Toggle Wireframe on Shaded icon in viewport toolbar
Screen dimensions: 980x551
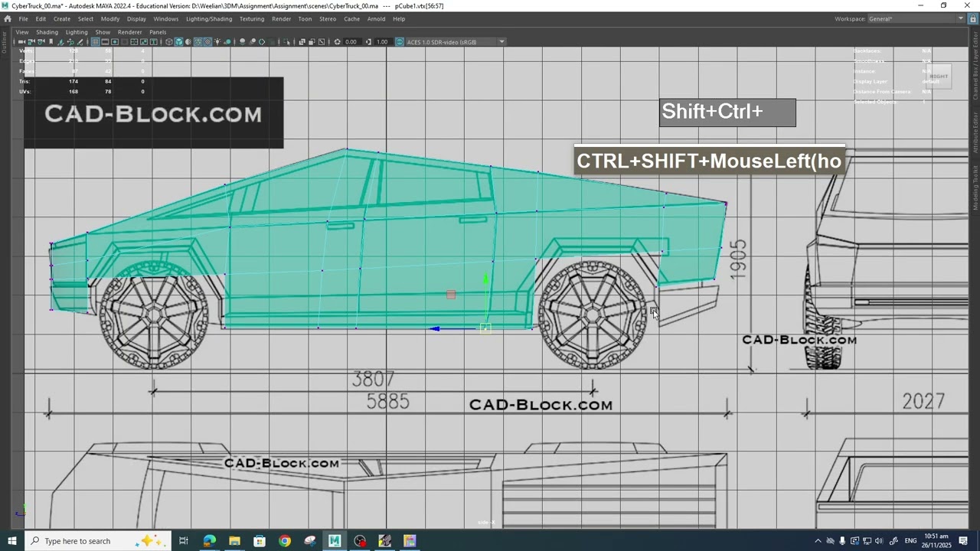pyautogui.click(x=198, y=41)
